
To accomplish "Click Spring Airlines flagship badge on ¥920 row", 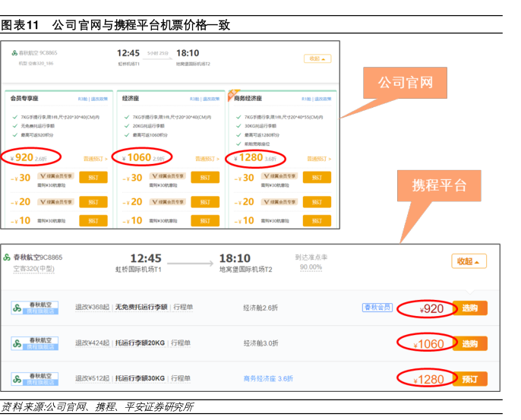I will pyautogui.click(x=33, y=308).
